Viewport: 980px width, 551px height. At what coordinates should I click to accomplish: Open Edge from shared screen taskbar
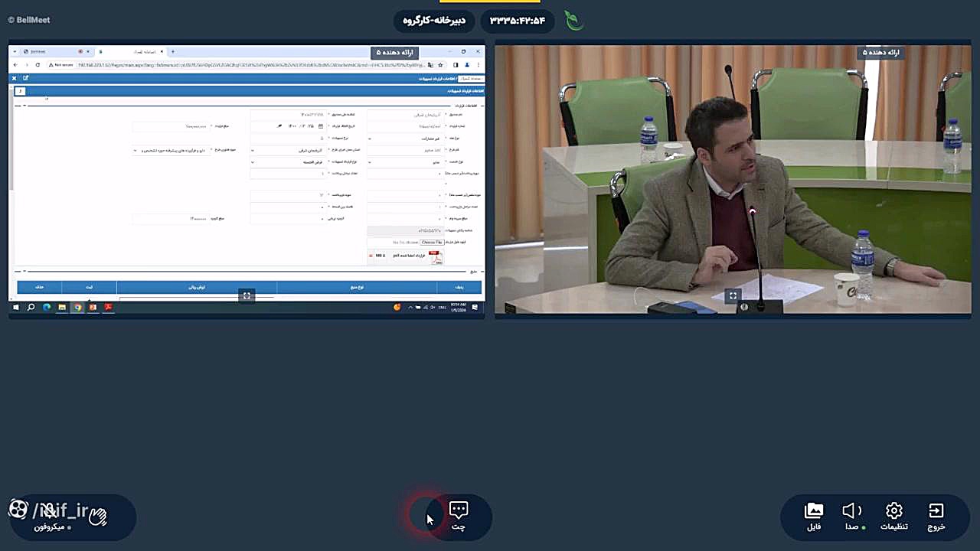pos(47,307)
